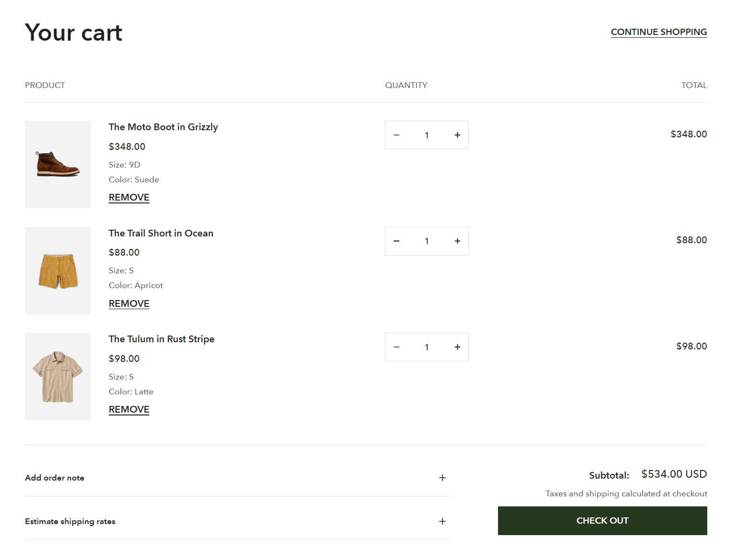The width and height of the screenshot is (736, 560).
Task: Decrease quantity of The Tulum in Rust Stripe
Action: click(x=396, y=347)
